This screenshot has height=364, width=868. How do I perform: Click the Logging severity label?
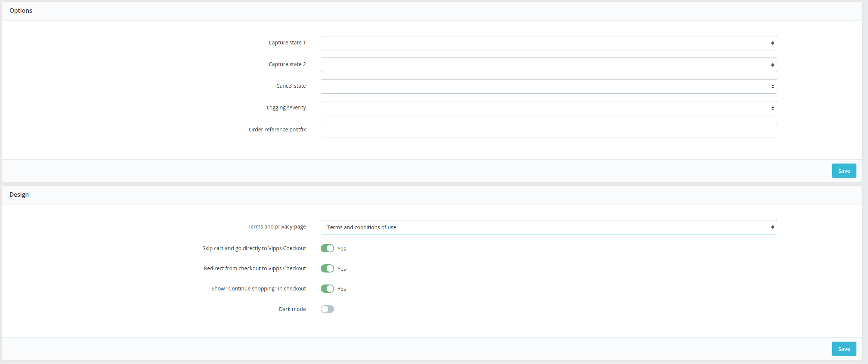286,107
